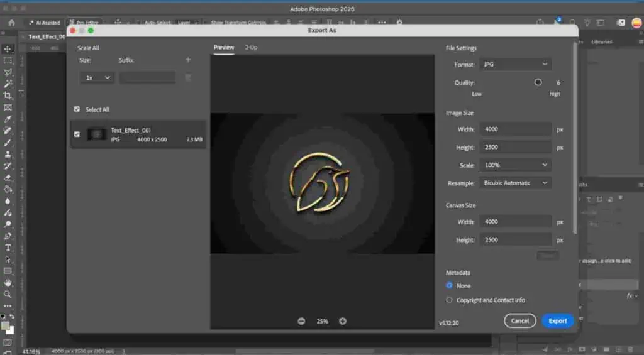Select the Clone Stamp tool
The image size is (644, 355).
[x=8, y=155]
